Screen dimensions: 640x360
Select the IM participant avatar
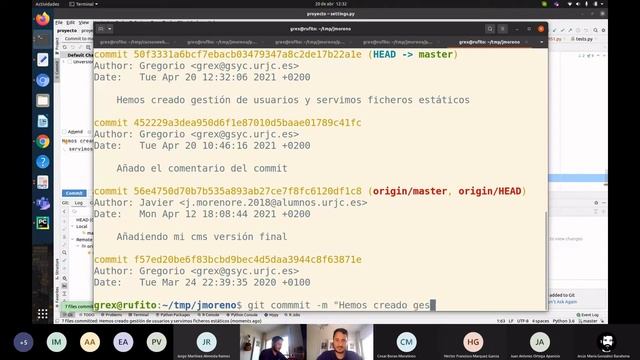[56, 342]
